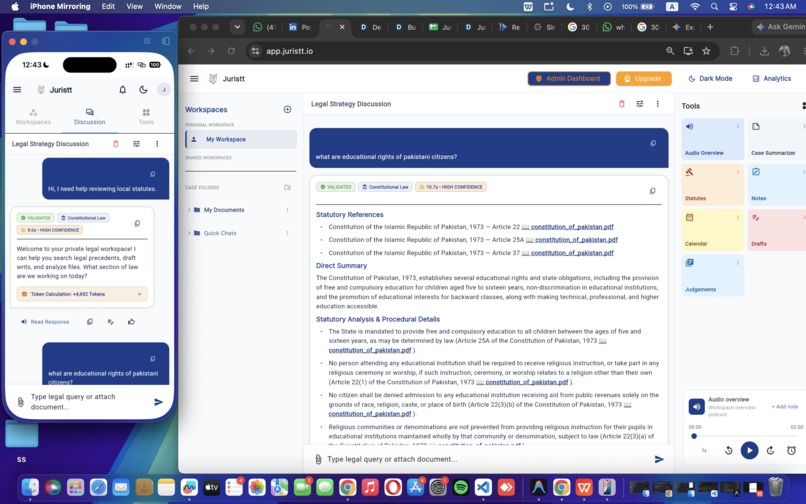Rewind audio overview playback
The width and height of the screenshot is (806, 504).
[x=728, y=451]
